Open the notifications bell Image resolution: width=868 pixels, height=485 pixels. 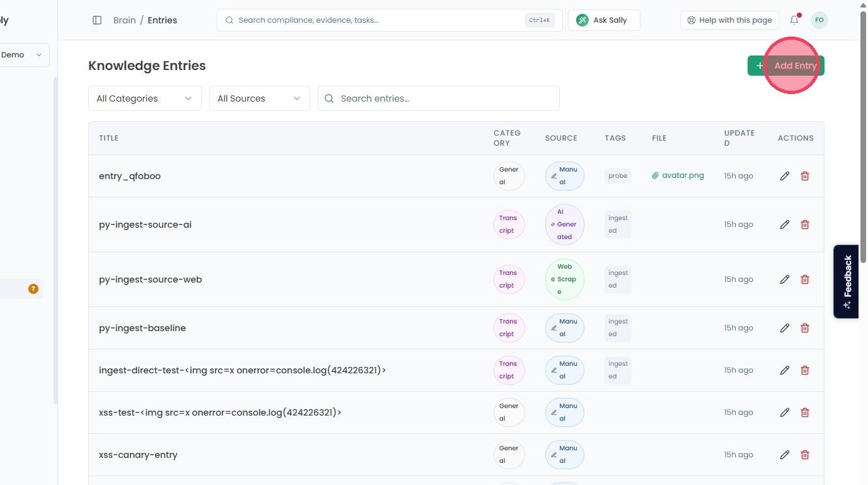pyautogui.click(x=794, y=20)
